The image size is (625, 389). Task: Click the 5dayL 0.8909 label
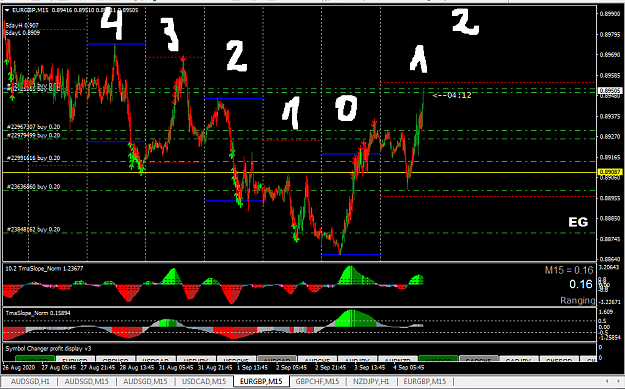coord(23,33)
